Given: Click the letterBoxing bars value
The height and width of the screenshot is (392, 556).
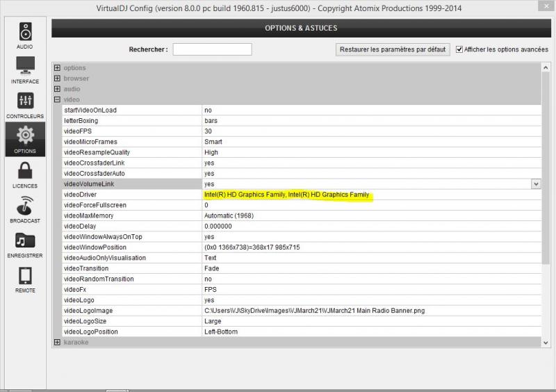Looking at the screenshot, I should click(211, 121).
